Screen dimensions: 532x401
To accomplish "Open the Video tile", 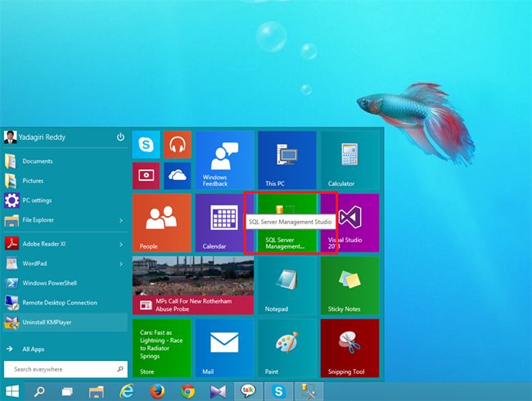I will point(146,176).
